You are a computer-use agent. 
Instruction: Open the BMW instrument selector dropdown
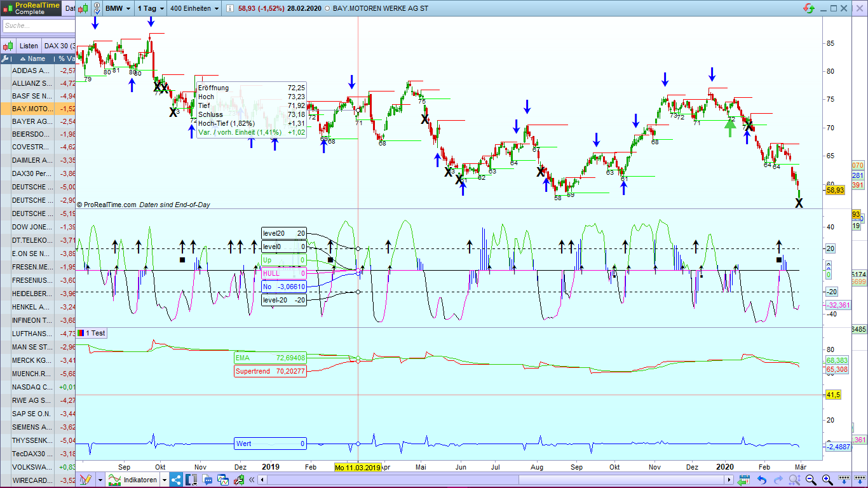118,9
